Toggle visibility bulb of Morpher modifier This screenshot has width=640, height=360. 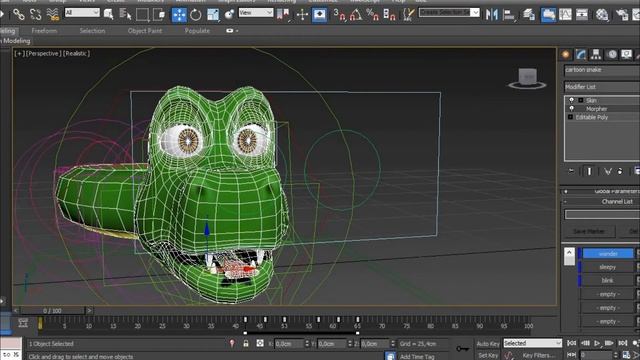571,109
